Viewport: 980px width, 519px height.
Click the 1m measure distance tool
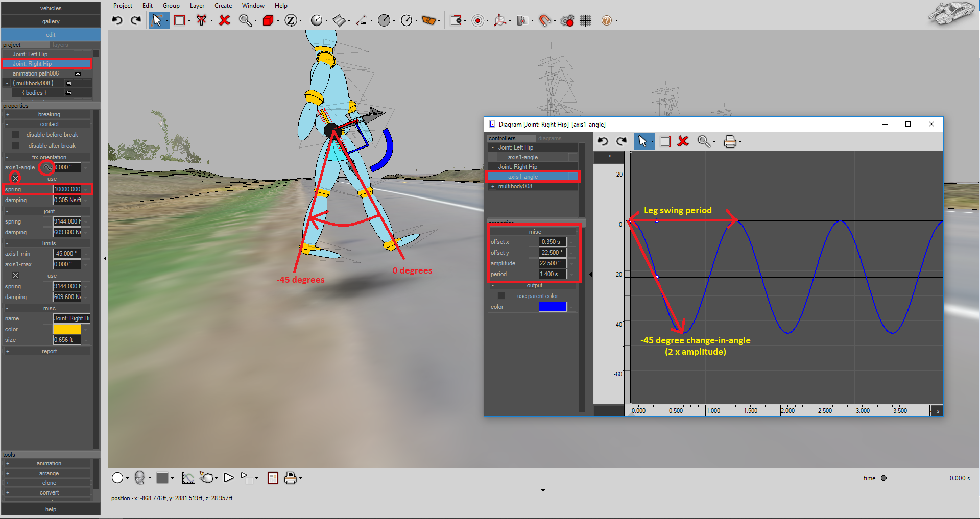[361, 20]
